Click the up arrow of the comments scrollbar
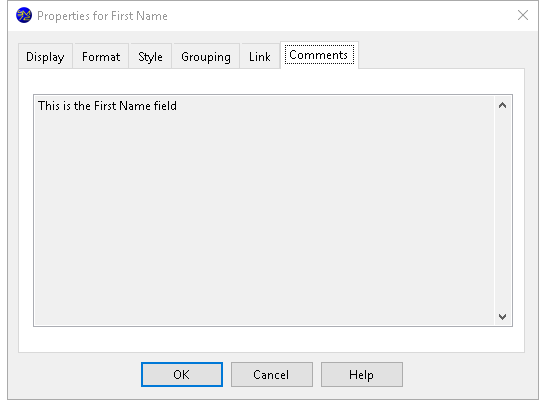The width and height of the screenshot is (546, 407). 502,105
